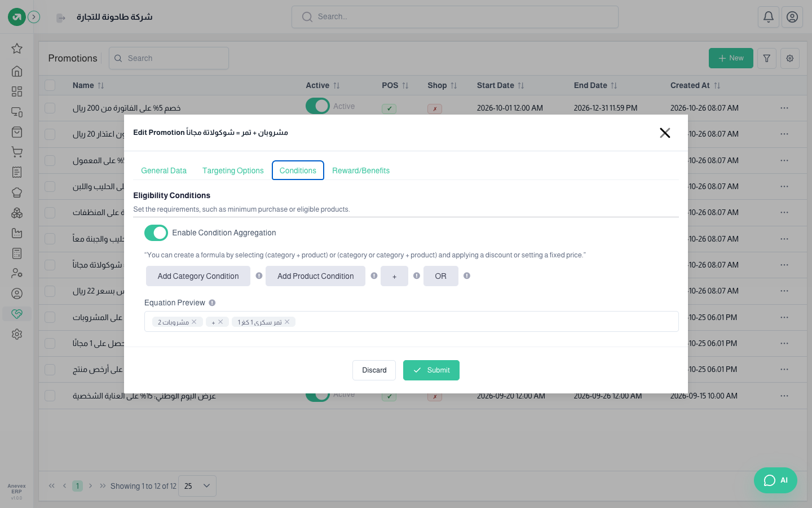The image size is (812, 508).
Task: Switch to the Targeting Options tab
Action: (233, 170)
